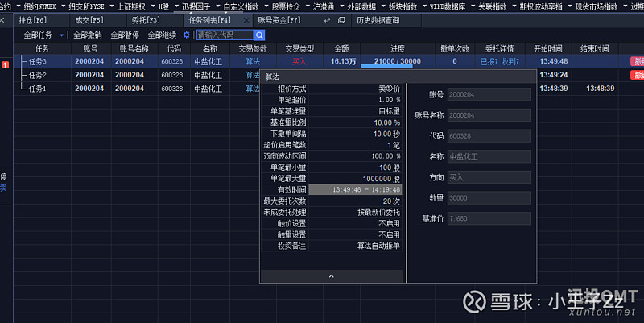Click 全部继续 to resume all tasks
Viewport: 644px width, 323px height.
(x=162, y=35)
